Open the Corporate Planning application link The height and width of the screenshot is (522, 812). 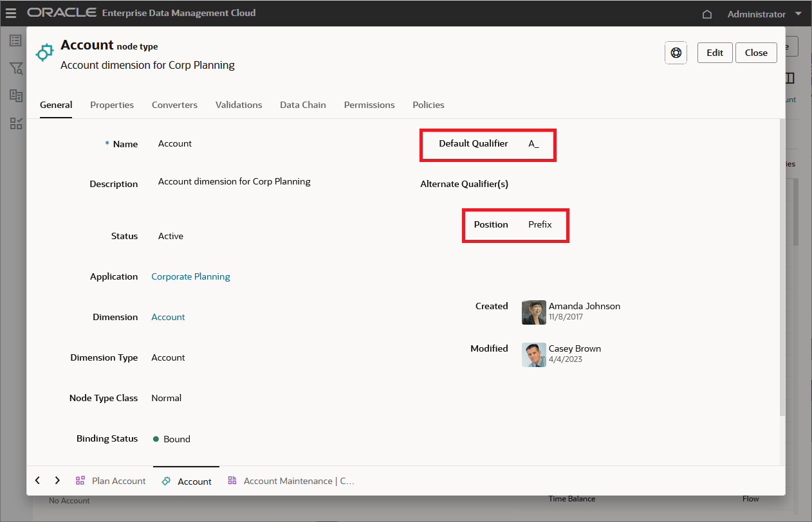point(190,276)
